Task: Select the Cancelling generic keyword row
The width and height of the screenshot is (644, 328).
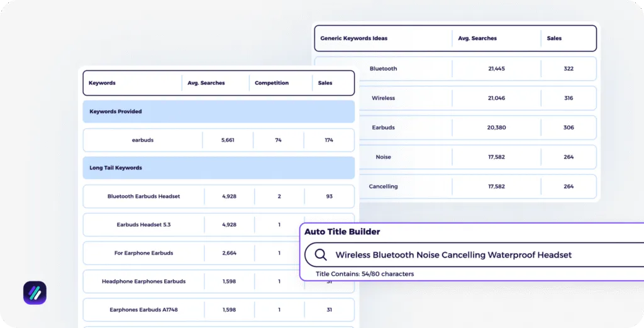Action: 383,186
